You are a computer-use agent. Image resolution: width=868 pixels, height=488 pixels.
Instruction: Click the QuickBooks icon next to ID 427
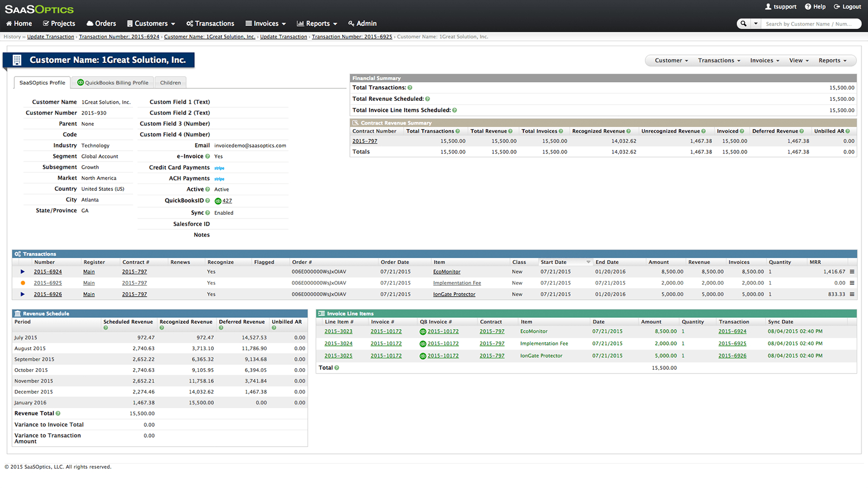[218, 201]
